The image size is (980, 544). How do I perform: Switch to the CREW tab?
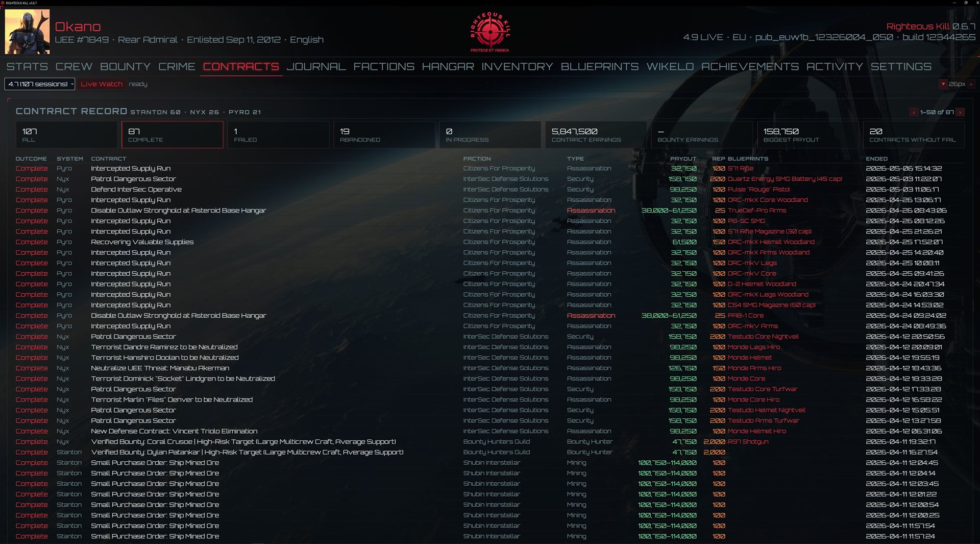(x=74, y=66)
